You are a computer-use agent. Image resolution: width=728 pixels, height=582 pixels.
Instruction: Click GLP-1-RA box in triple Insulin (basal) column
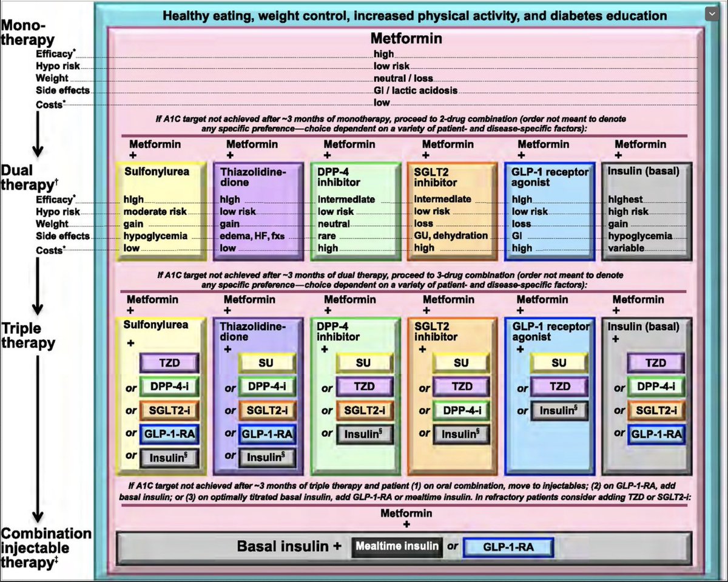pyautogui.click(x=656, y=434)
